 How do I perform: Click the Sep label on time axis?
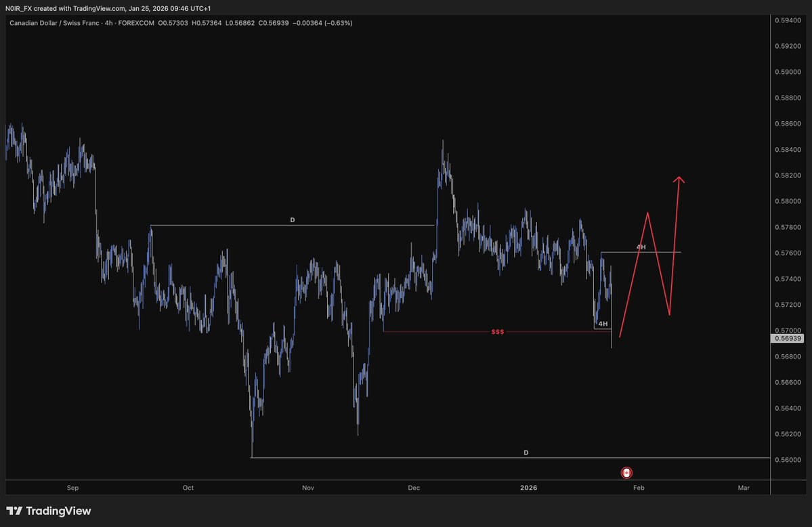point(72,488)
